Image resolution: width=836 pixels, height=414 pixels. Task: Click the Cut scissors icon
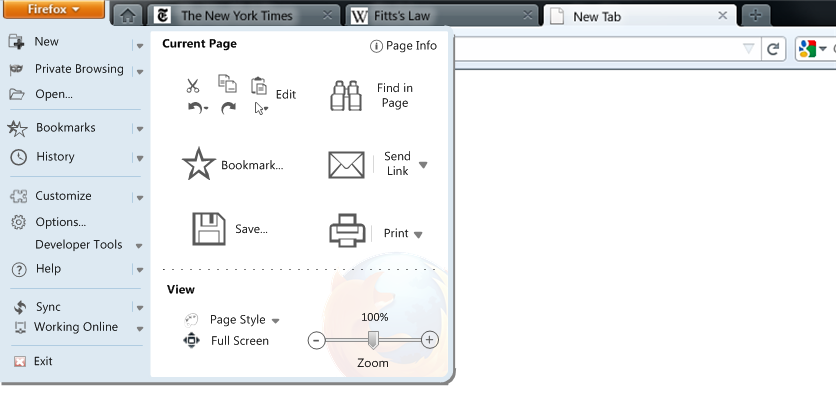pos(192,85)
